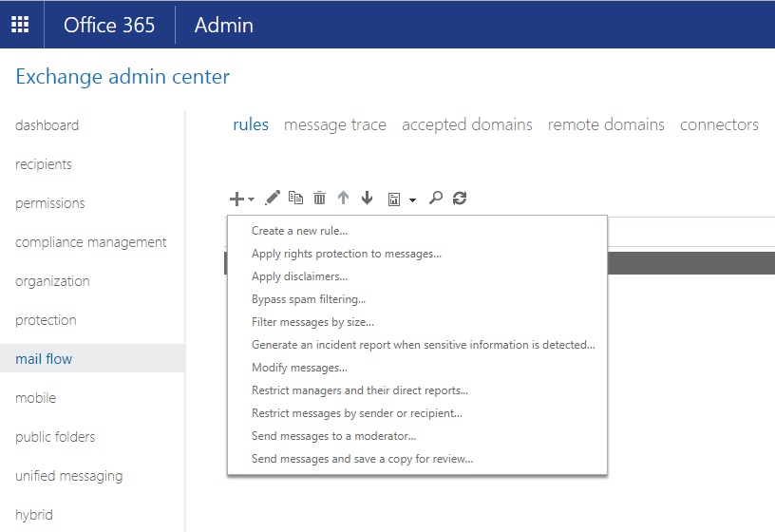Screen dimensions: 775x532
Task: Switch to the rules tab
Action: click(x=251, y=124)
